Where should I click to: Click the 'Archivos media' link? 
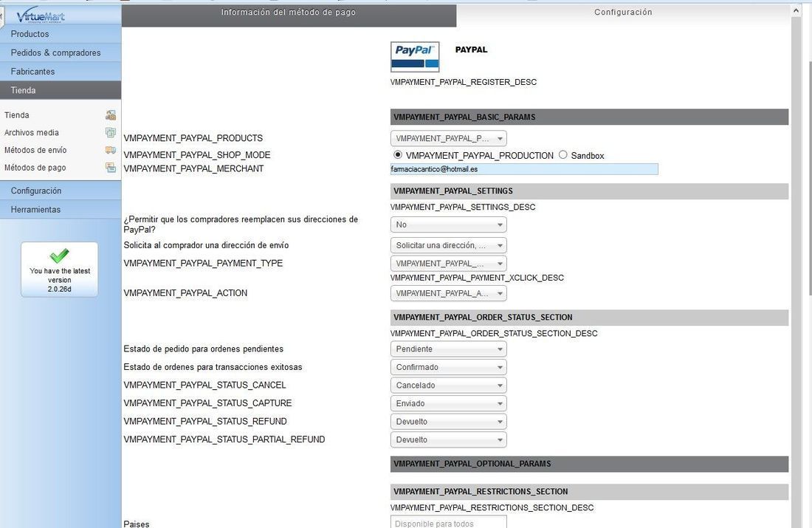pos(32,133)
